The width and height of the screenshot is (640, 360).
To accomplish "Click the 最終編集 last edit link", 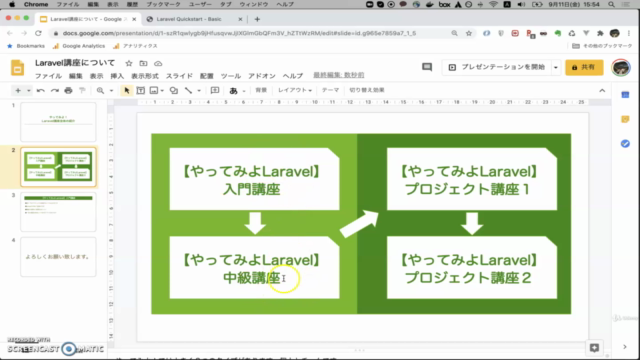I will [x=338, y=75].
